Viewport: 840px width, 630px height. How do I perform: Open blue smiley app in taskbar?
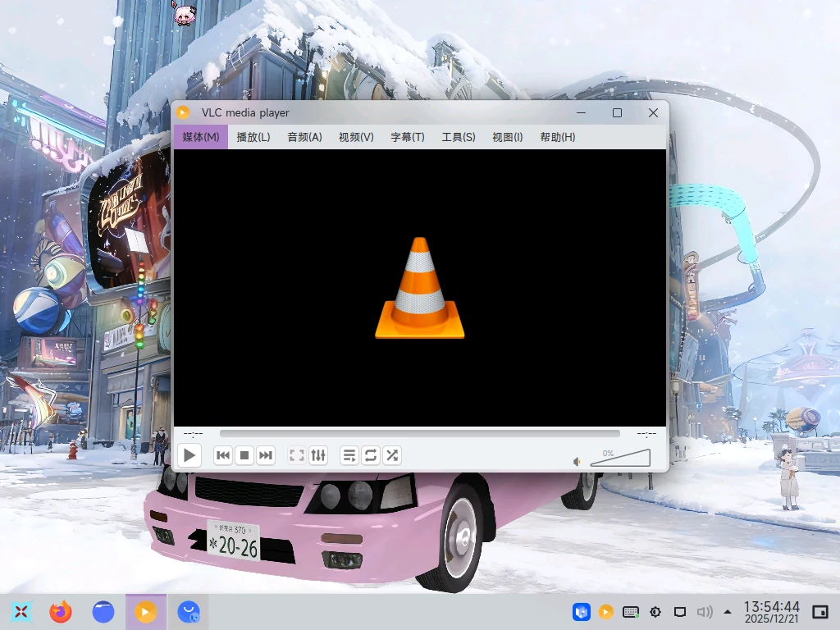tap(188, 612)
